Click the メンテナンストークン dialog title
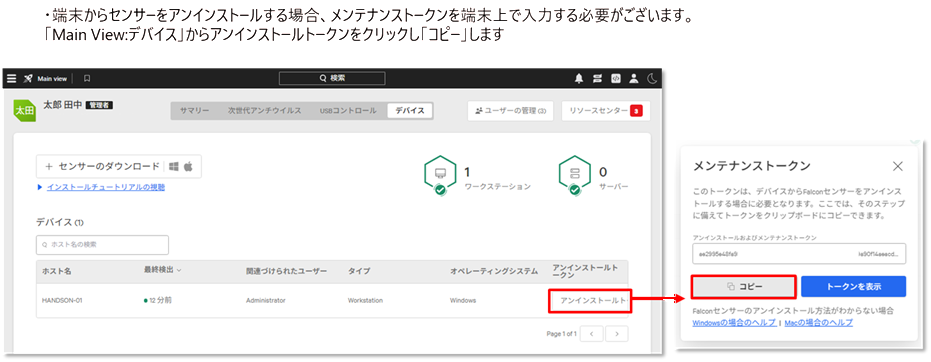The height and width of the screenshot is (362, 931). [752, 166]
